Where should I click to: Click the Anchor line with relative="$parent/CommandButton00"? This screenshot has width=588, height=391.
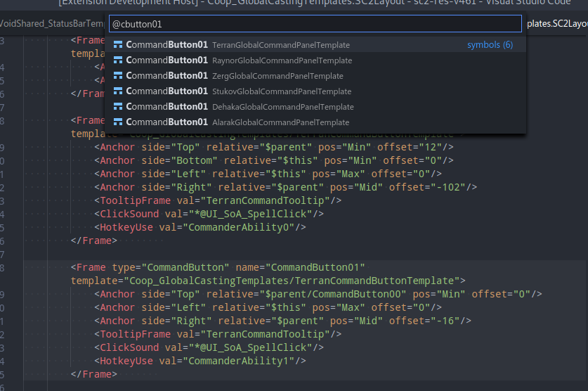coord(318,294)
